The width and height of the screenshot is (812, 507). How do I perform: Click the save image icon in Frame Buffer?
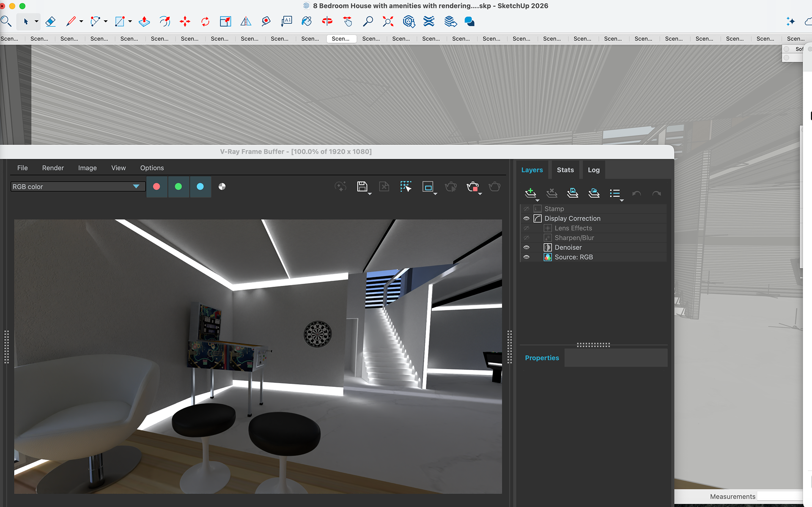(x=362, y=186)
